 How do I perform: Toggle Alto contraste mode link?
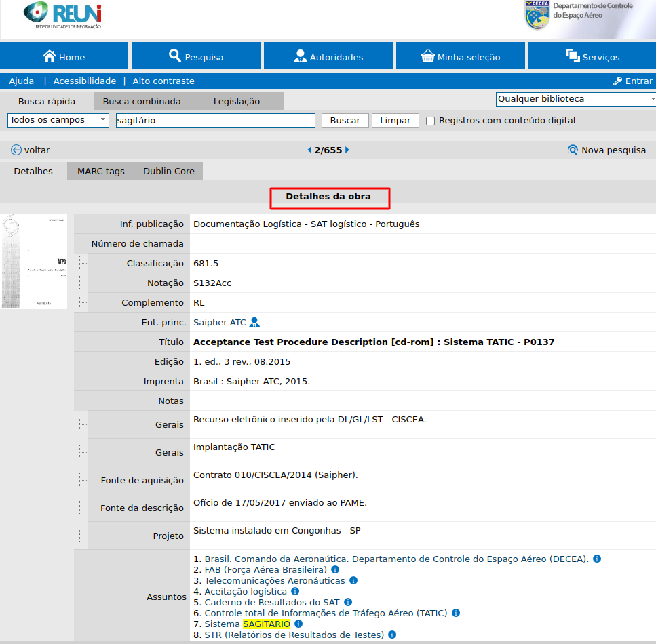click(163, 81)
